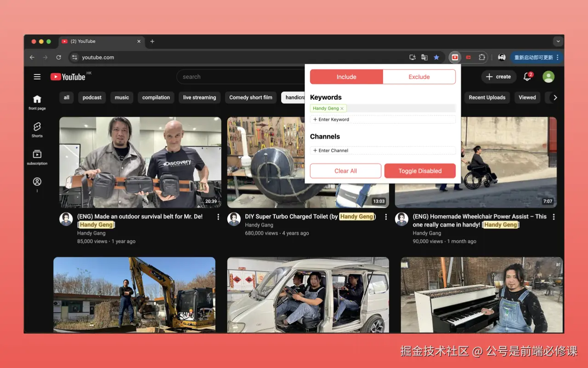The image size is (588, 368).
Task: Click the browser forward arrow
Action: 45,57
